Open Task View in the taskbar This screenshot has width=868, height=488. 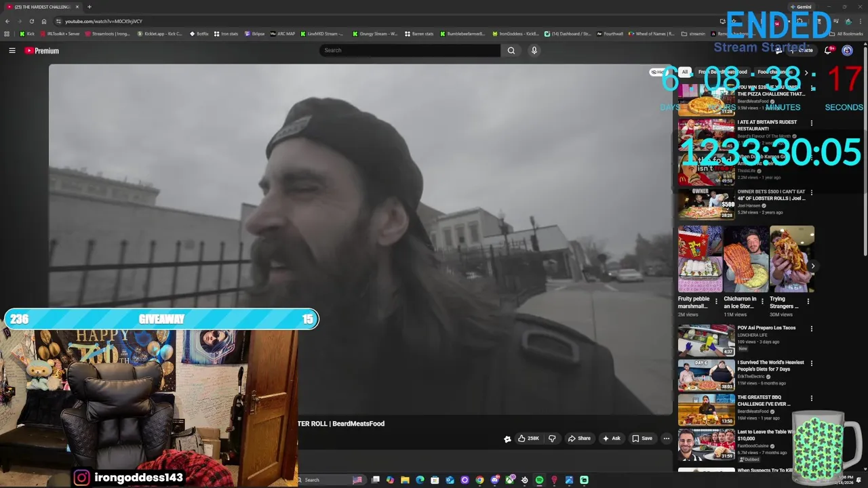tap(375, 480)
